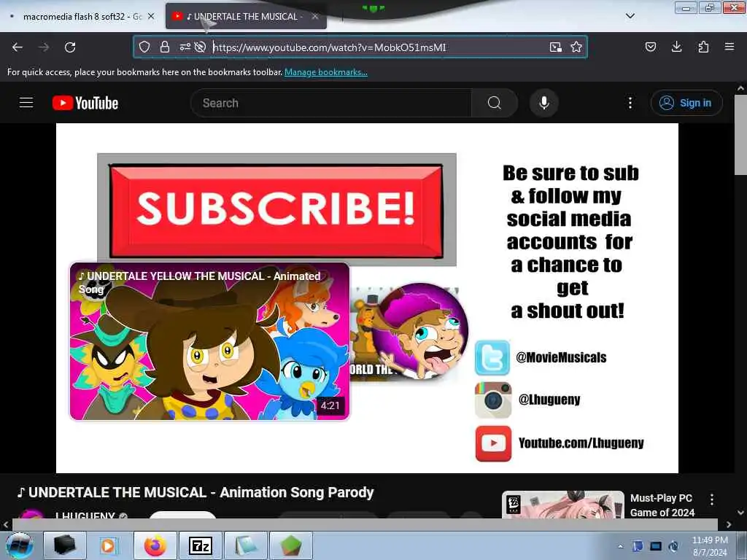
Task: Click the Instagram camera icon
Action: point(493,400)
